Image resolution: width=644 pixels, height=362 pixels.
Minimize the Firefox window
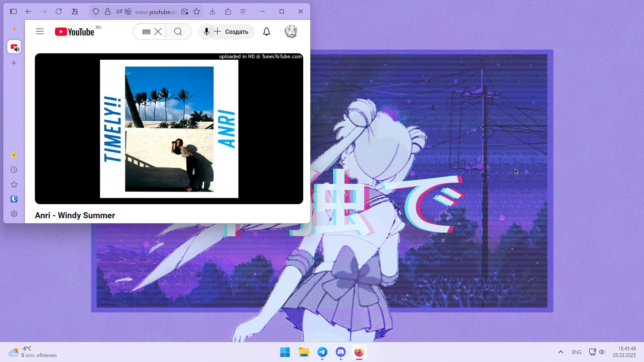[263, 11]
